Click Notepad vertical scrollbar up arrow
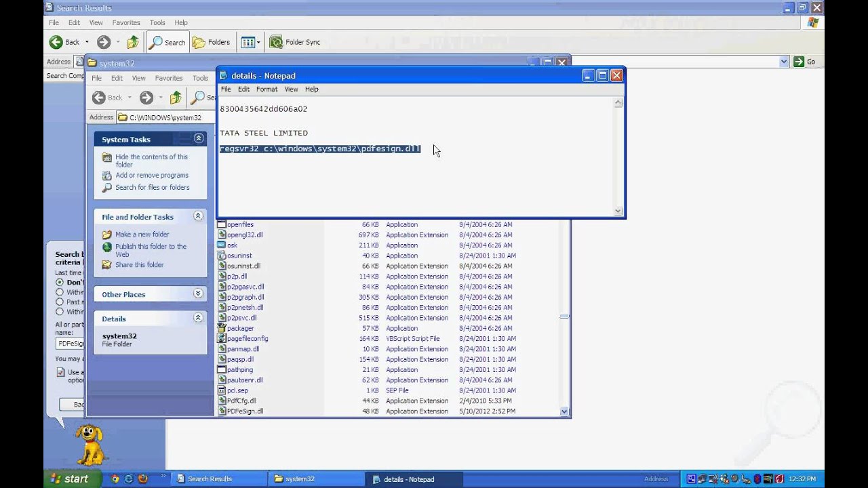 (x=618, y=103)
